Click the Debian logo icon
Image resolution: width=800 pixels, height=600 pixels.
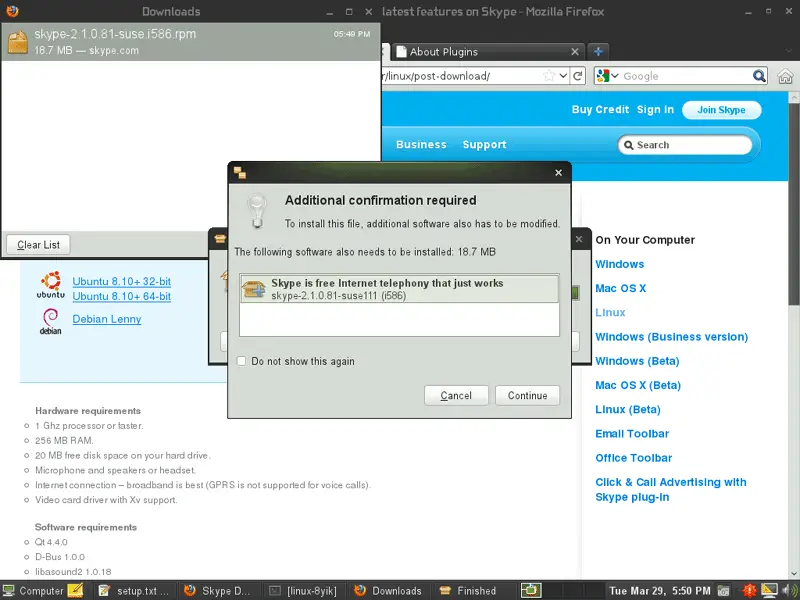[x=50, y=322]
